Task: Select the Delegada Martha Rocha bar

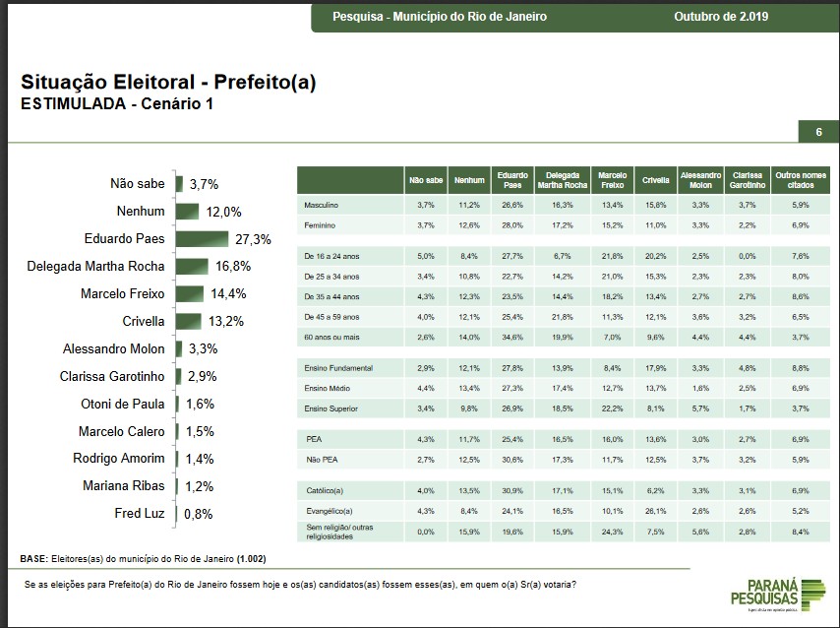Action: pos(191,267)
